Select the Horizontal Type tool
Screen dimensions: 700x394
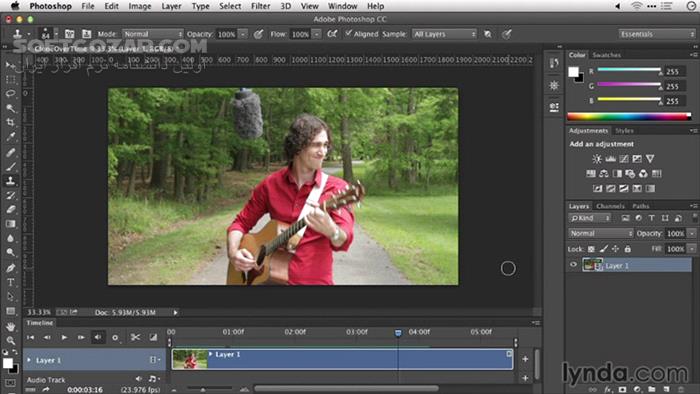pyautogui.click(x=10, y=282)
